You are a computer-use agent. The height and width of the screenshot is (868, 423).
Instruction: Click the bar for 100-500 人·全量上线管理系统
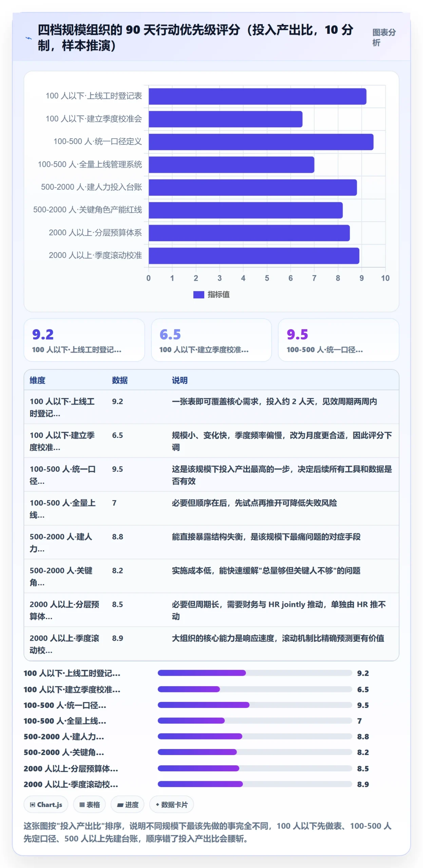[x=231, y=164]
